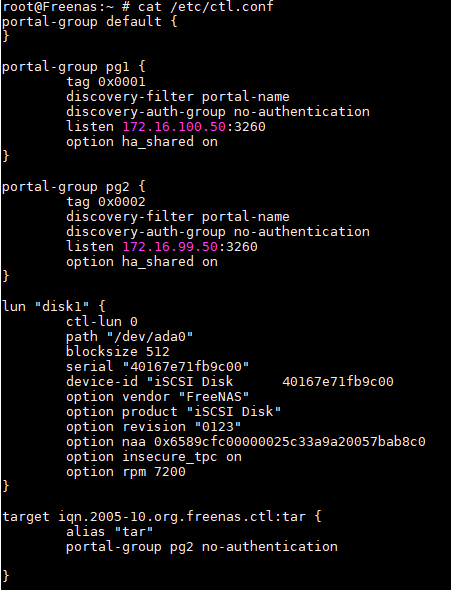
Task: Click the portal-group pg1 header line
Action: pyautogui.click(x=73, y=67)
